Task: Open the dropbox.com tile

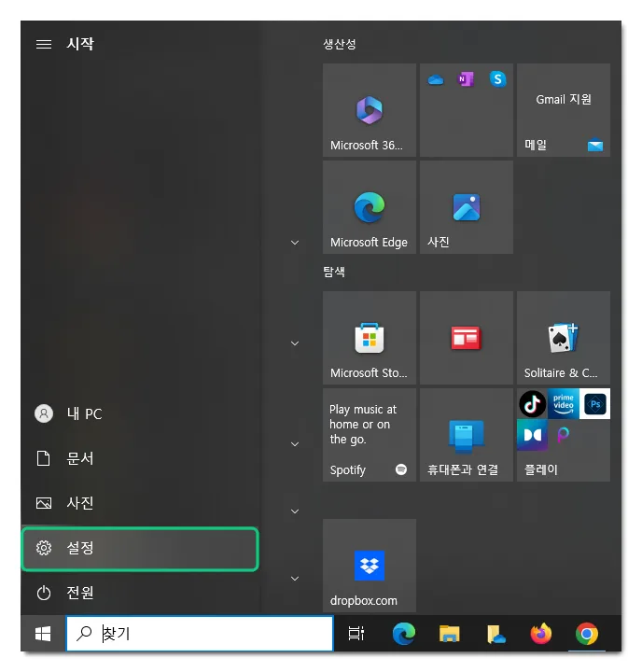Action: click(x=369, y=566)
